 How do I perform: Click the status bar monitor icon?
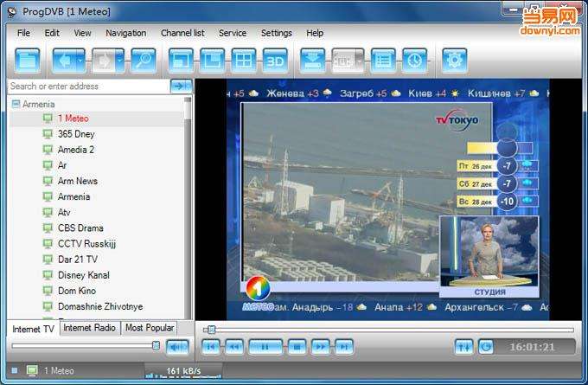tap(32, 371)
